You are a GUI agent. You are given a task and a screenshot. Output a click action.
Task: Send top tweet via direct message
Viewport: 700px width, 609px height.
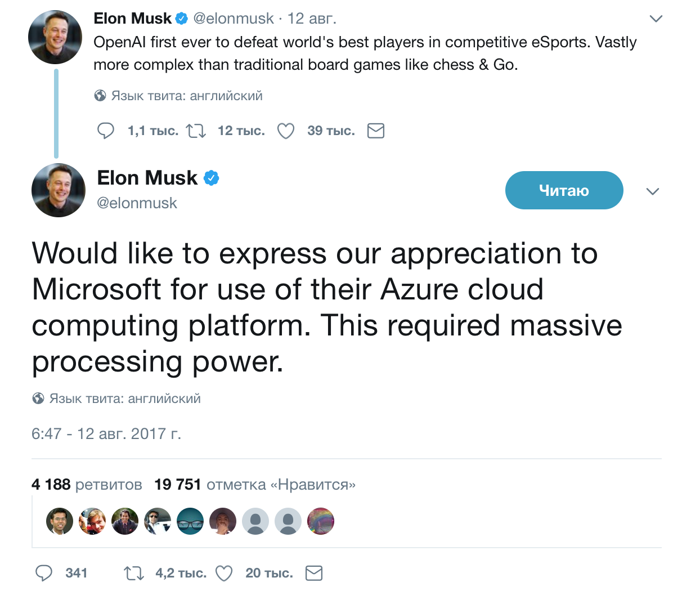(375, 131)
